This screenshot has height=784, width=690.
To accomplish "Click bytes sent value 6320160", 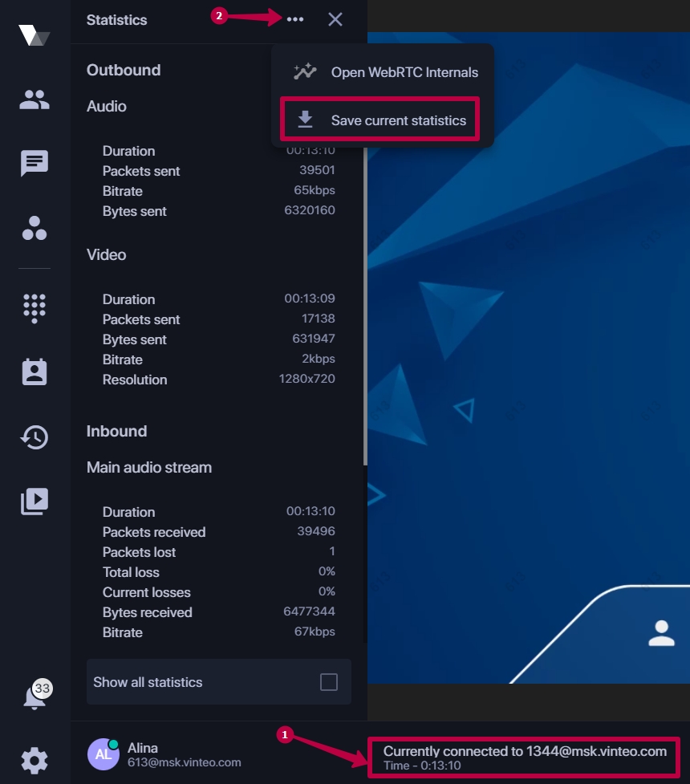I will 310,210.
